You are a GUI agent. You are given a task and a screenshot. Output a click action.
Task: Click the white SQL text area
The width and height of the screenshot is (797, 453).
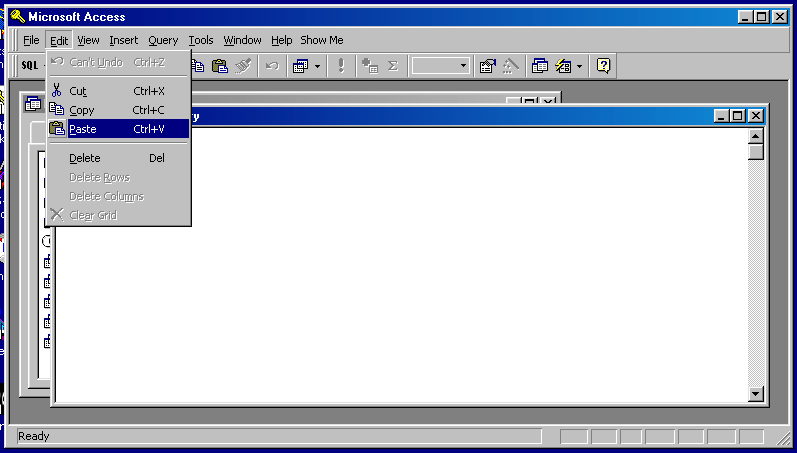[401, 264]
